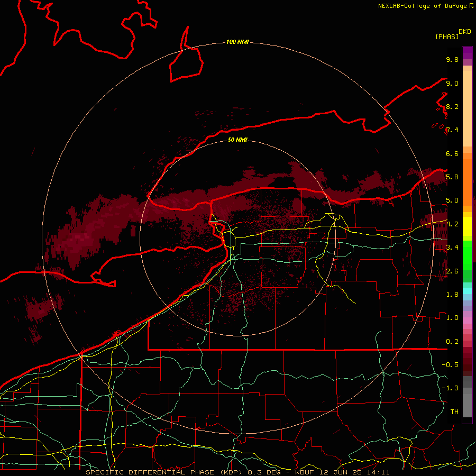Click the 0.2 legend value
This screenshot has width=476, height=476.
(x=452, y=341)
